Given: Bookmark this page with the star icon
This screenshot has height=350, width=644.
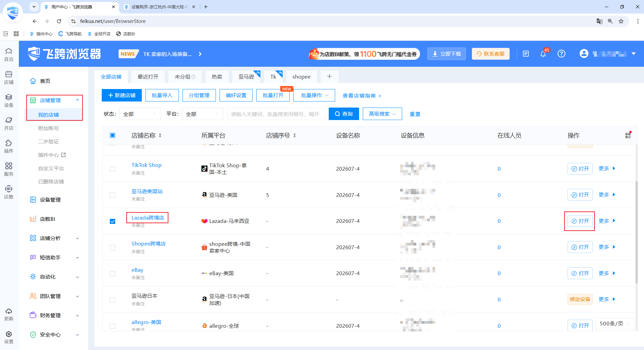Looking at the screenshot, I should point(621,21).
